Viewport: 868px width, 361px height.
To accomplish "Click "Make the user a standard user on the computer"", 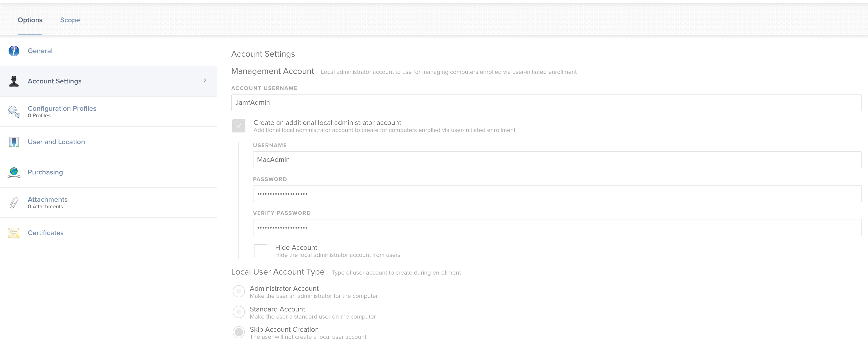I will (313, 317).
